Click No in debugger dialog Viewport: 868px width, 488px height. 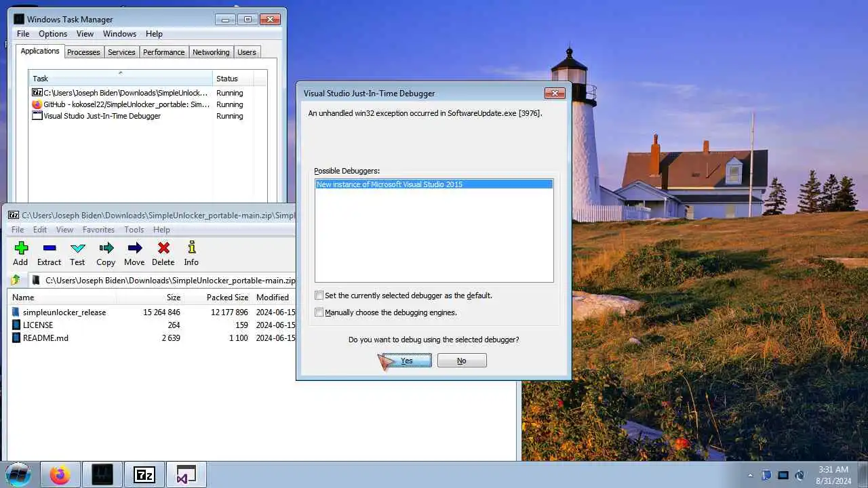(462, 361)
